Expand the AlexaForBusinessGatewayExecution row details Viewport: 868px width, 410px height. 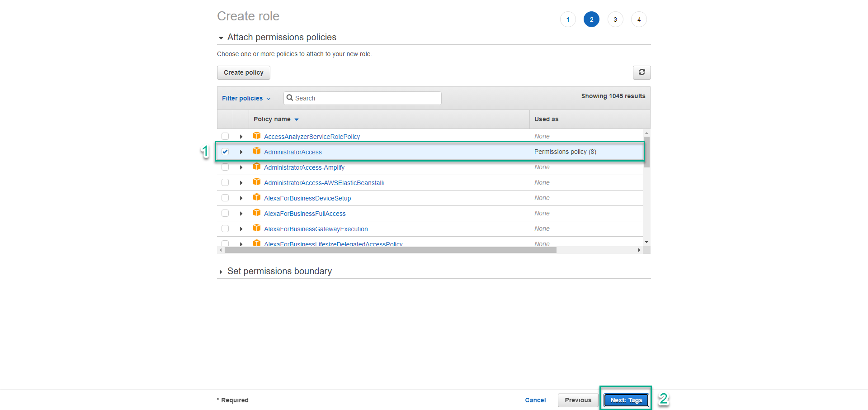coord(241,229)
